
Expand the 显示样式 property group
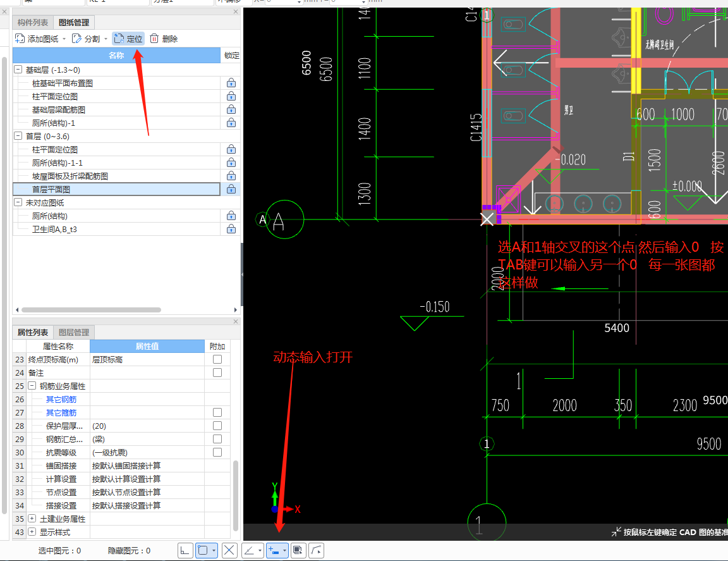coord(32,532)
